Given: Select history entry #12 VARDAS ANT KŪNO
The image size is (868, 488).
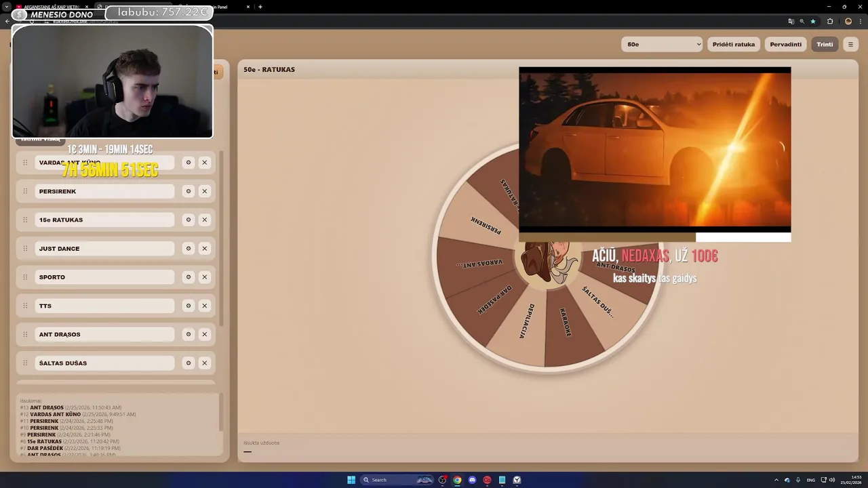Looking at the screenshot, I should (x=77, y=414).
